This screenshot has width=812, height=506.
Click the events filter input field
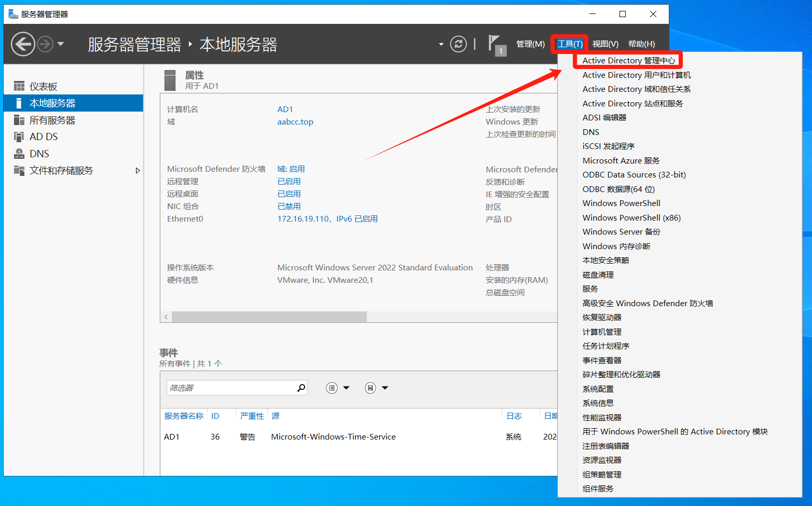point(231,388)
